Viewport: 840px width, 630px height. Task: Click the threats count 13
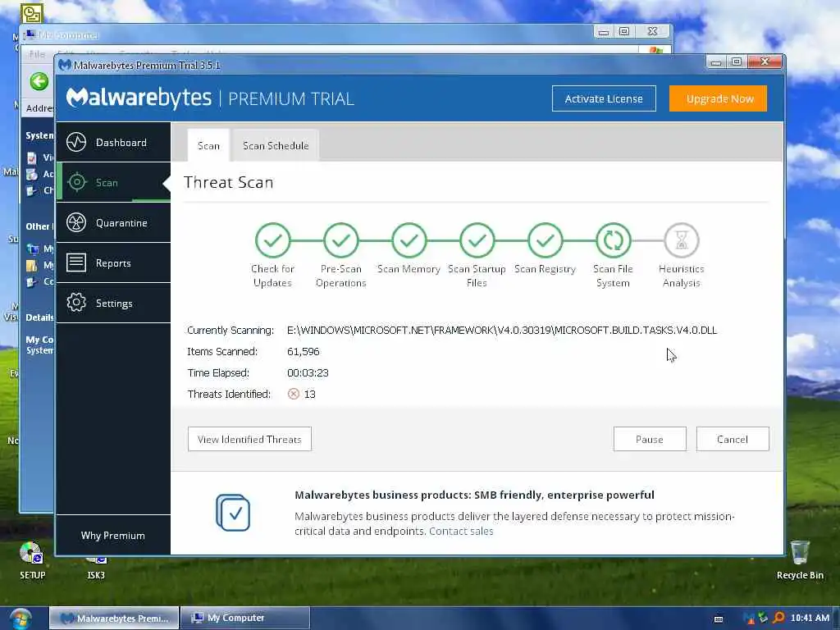click(x=309, y=395)
